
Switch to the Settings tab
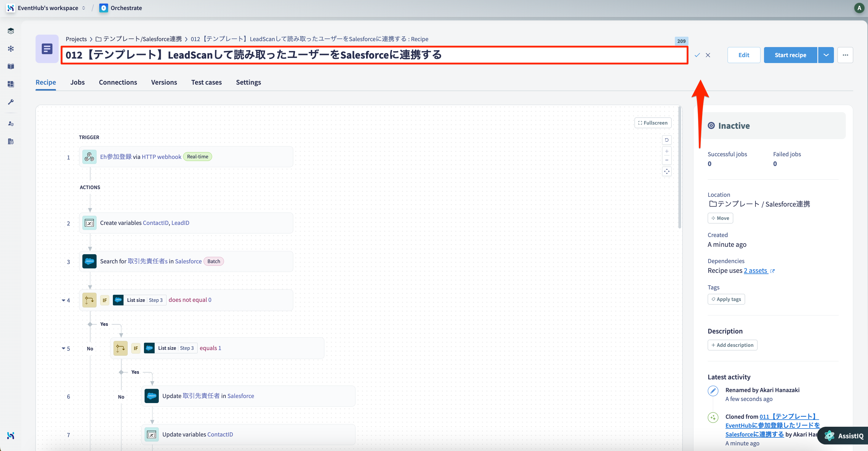[x=248, y=82]
